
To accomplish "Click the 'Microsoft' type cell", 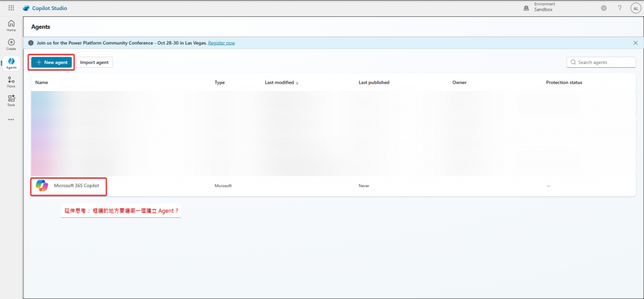I will pyautogui.click(x=223, y=186).
